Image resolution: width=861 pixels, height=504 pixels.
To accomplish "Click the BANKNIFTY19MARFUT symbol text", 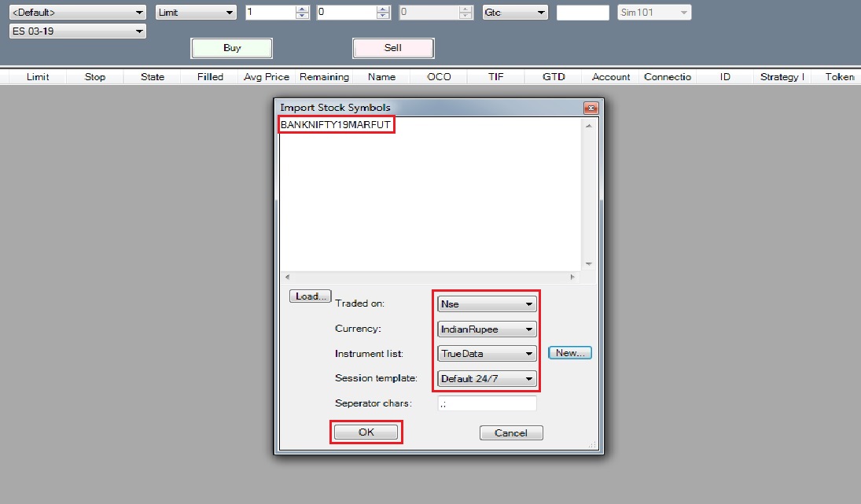I will [336, 125].
